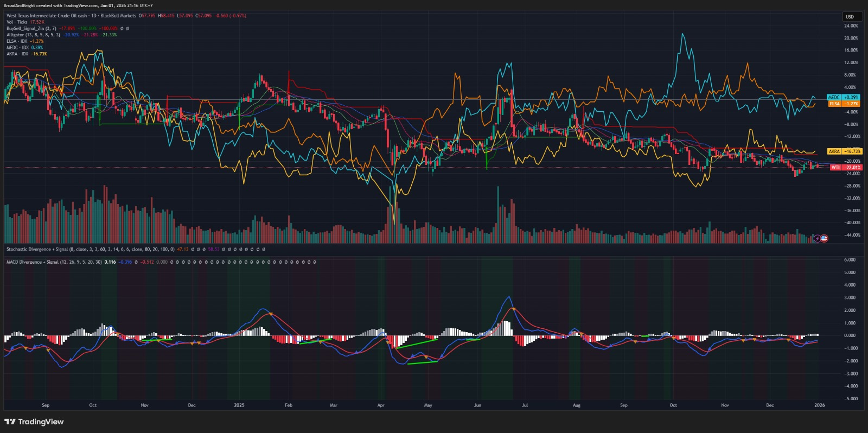This screenshot has width=868, height=433.
Task: Click the ELSA price scale label
Action: 843,104
